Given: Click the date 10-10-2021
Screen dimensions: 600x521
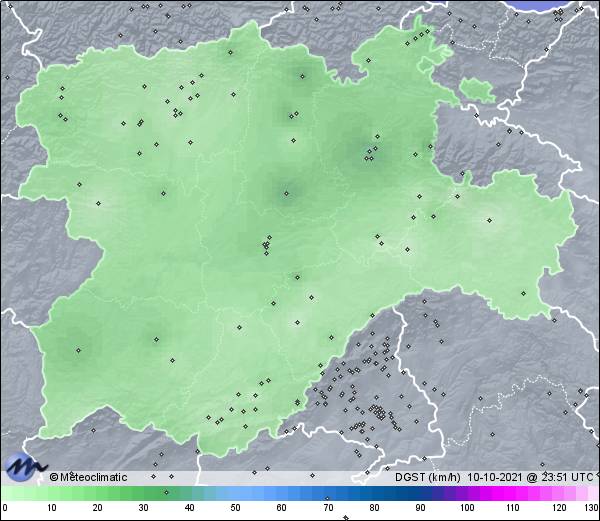Looking at the screenshot, I should (495, 477).
